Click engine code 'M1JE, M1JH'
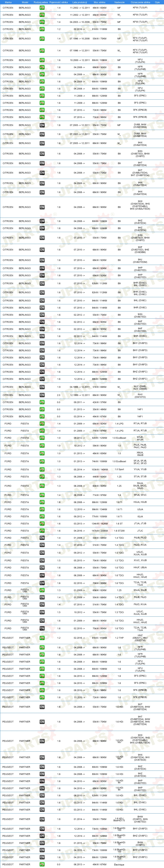The width and height of the screenshot is (164, 868). (140, 438)
